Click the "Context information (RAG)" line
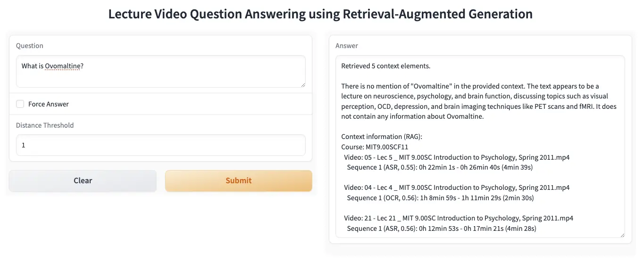This screenshot has width=644, height=261. (x=381, y=137)
